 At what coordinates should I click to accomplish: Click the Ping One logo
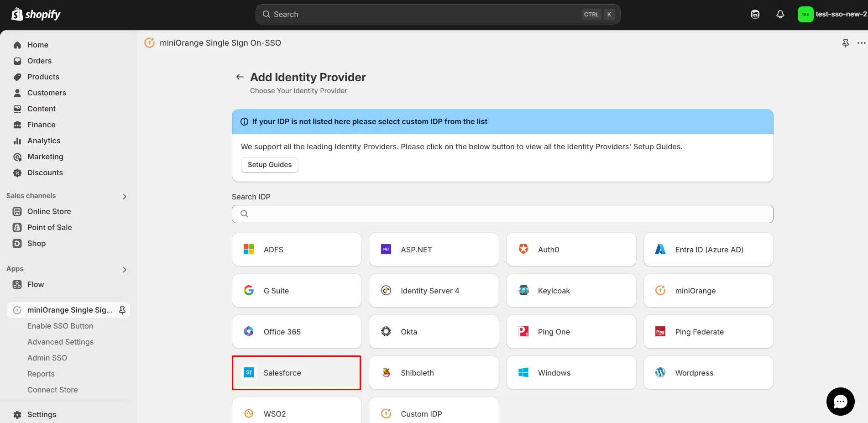click(x=523, y=331)
